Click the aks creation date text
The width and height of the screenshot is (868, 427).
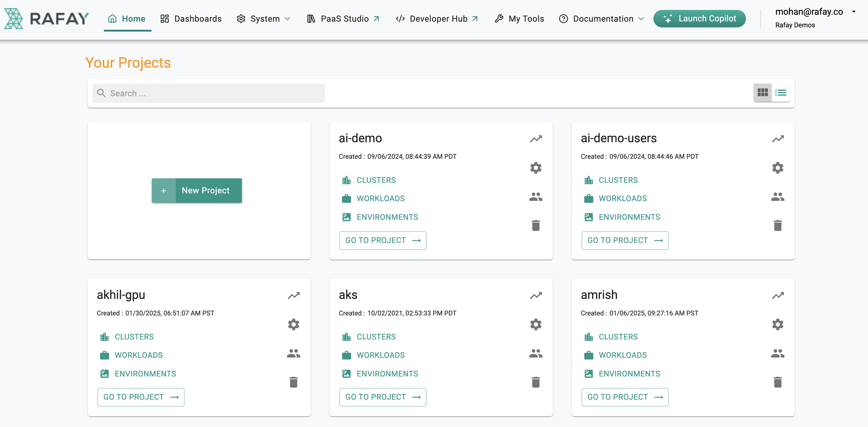click(398, 313)
